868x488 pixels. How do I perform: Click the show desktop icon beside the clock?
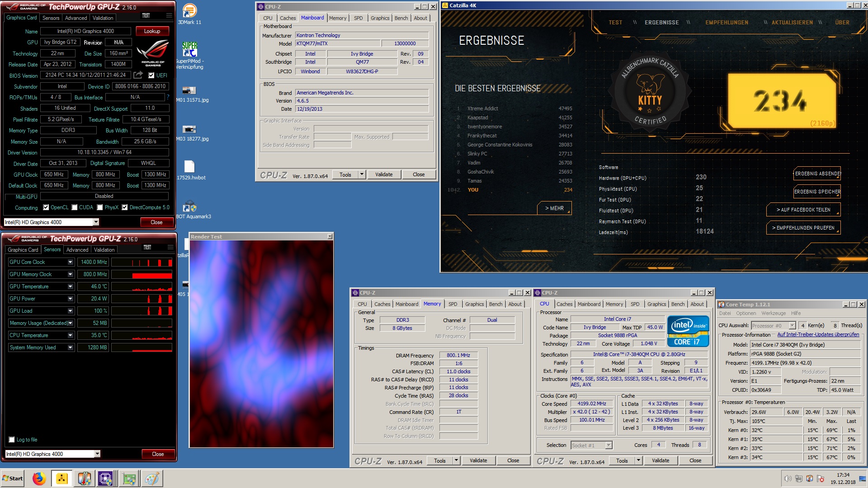(863, 479)
